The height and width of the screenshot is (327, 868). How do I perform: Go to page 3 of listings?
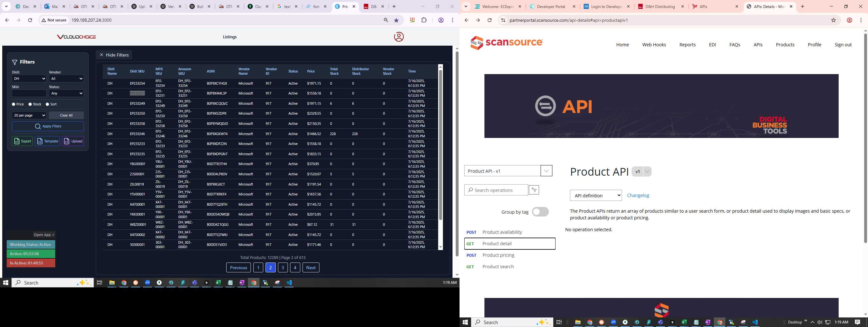pyautogui.click(x=283, y=267)
